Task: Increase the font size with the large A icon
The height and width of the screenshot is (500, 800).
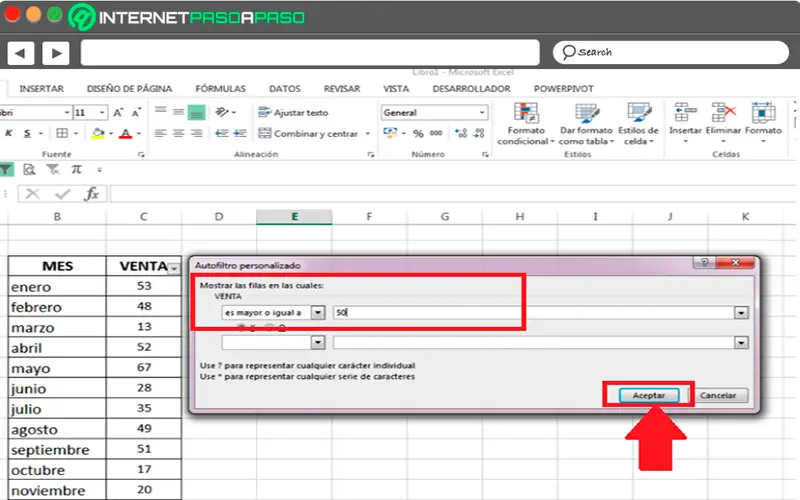Action: pos(118,113)
